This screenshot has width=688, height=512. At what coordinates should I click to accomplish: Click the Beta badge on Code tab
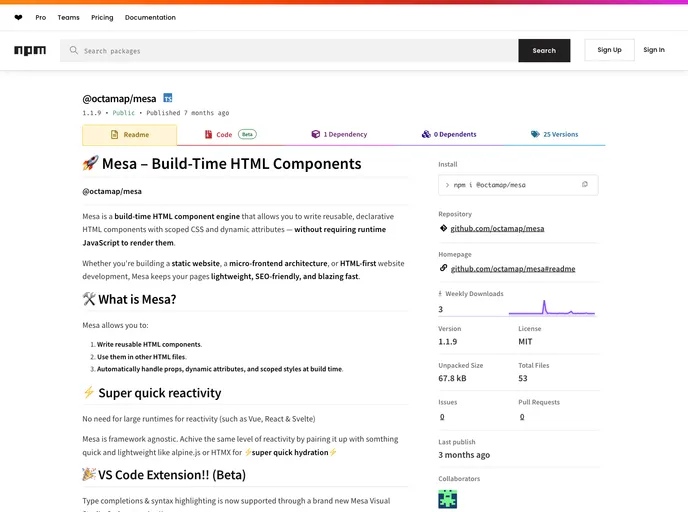click(x=247, y=134)
